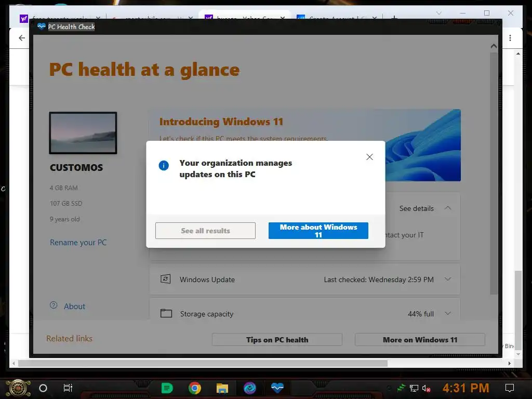Expand the Storage capacity chevron
The width and height of the screenshot is (532, 399).
pyautogui.click(x=447, y=313)
